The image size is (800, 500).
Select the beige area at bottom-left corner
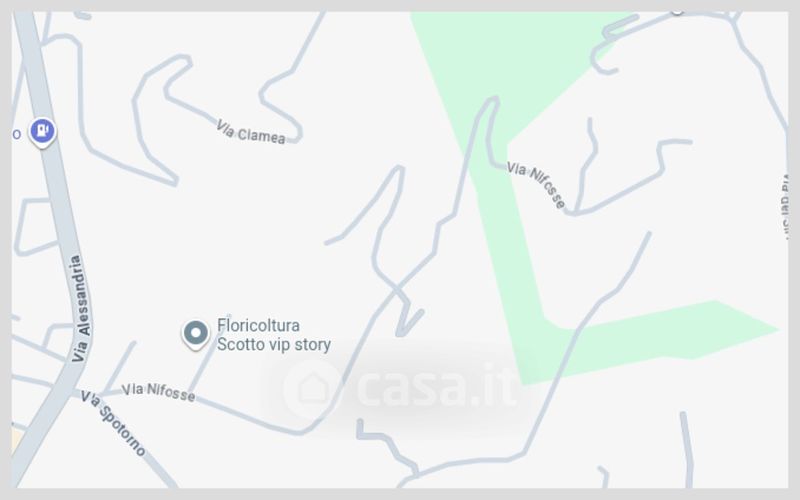(17, 439)
